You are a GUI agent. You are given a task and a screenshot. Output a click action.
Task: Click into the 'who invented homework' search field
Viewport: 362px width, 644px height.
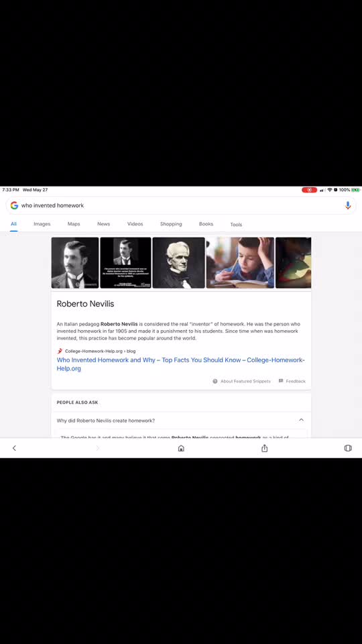click(180, 205)
